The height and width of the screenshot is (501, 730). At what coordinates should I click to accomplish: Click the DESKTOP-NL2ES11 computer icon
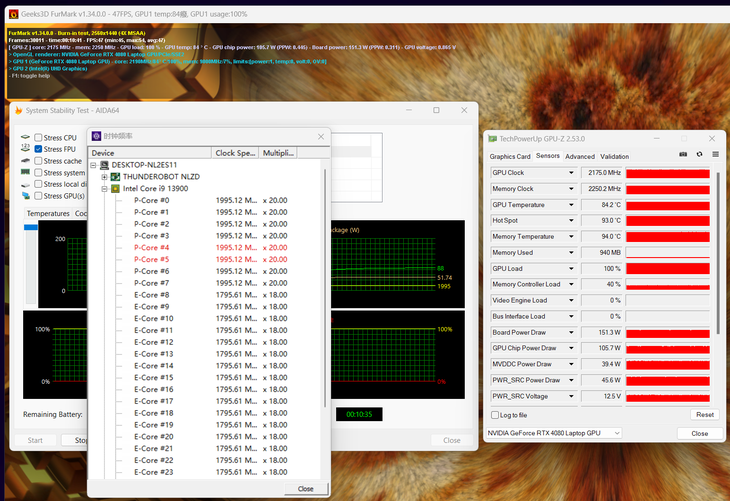(105, 165)
